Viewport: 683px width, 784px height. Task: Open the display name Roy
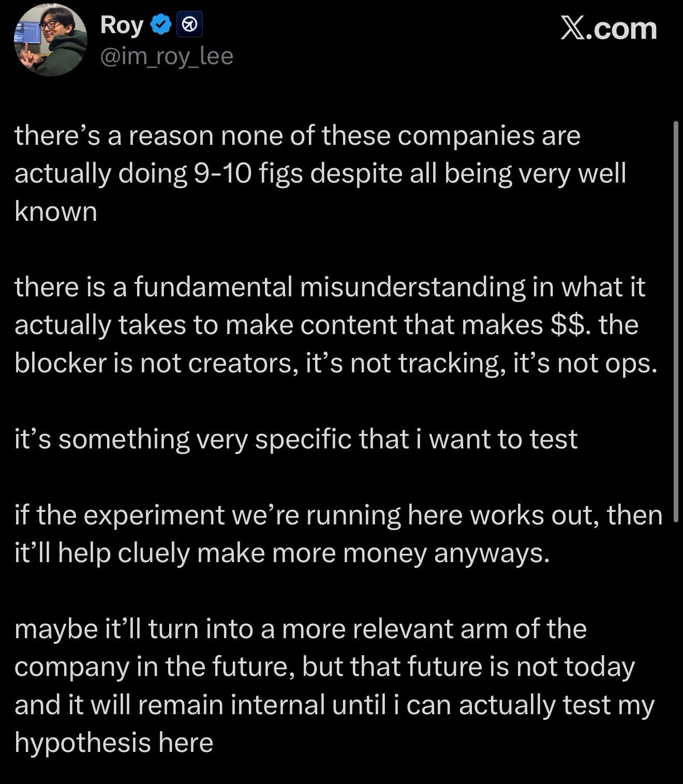click(x=122, y=25)
